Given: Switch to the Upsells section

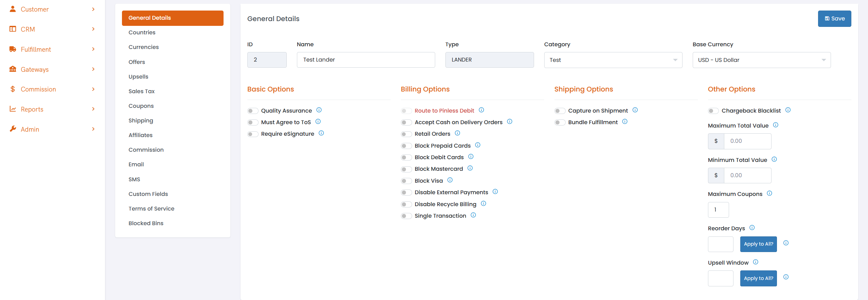Looking at the screenshot, I should [138, 77].
